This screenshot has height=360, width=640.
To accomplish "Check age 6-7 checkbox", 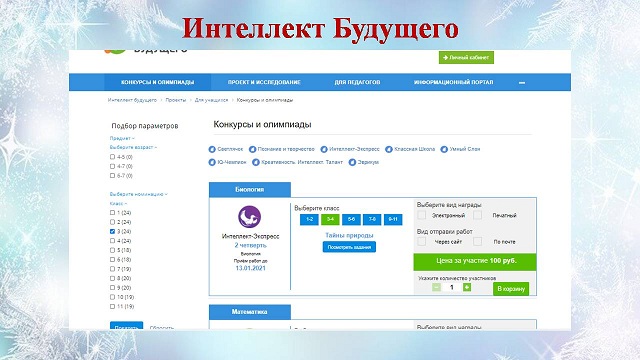I will (x=112, y=176).
